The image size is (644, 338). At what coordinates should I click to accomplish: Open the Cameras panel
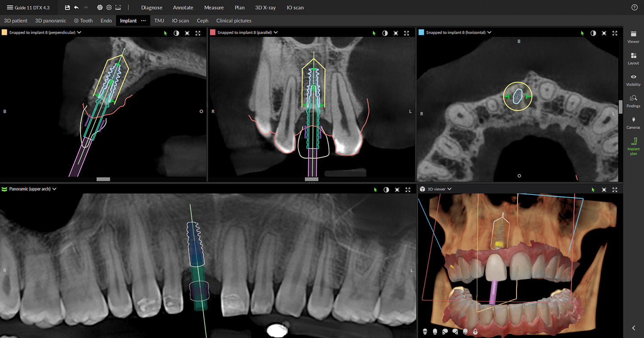coord(633,123)
